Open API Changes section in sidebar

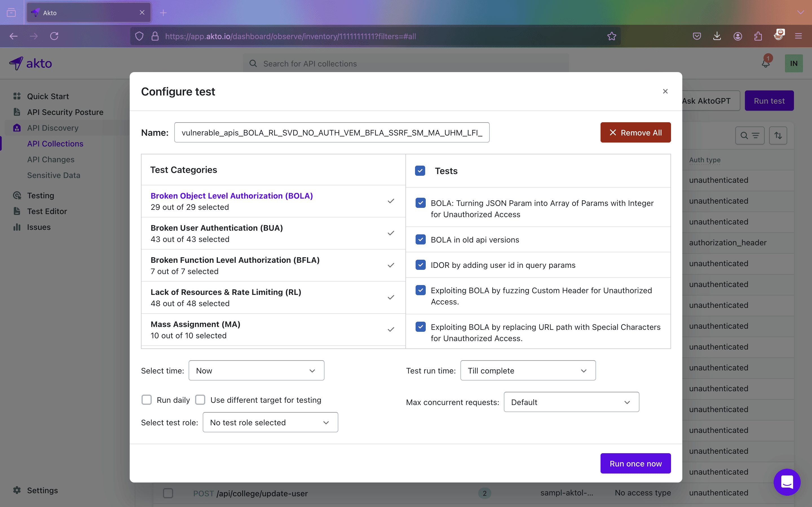tap(51, 159)
